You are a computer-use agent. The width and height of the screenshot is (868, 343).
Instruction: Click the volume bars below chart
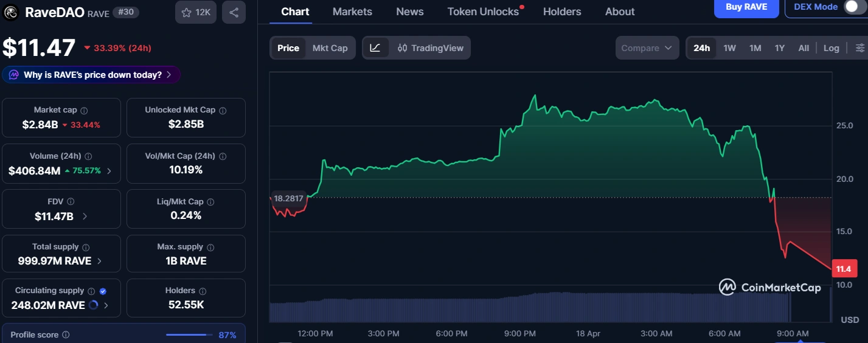529,307
